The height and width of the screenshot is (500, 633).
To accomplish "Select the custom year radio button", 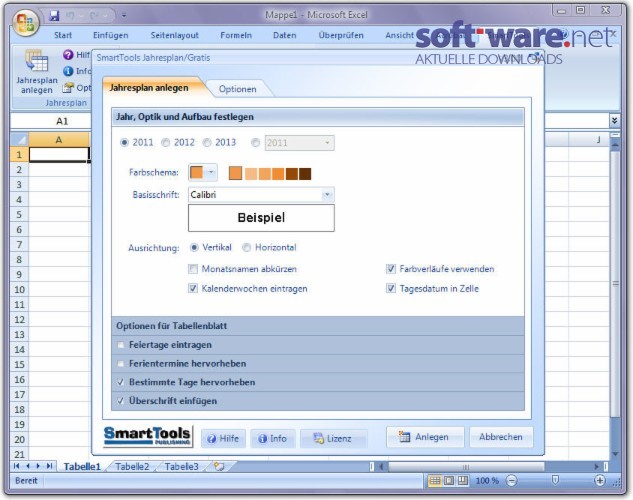I will pyautogui.click(x=256, y=142).
